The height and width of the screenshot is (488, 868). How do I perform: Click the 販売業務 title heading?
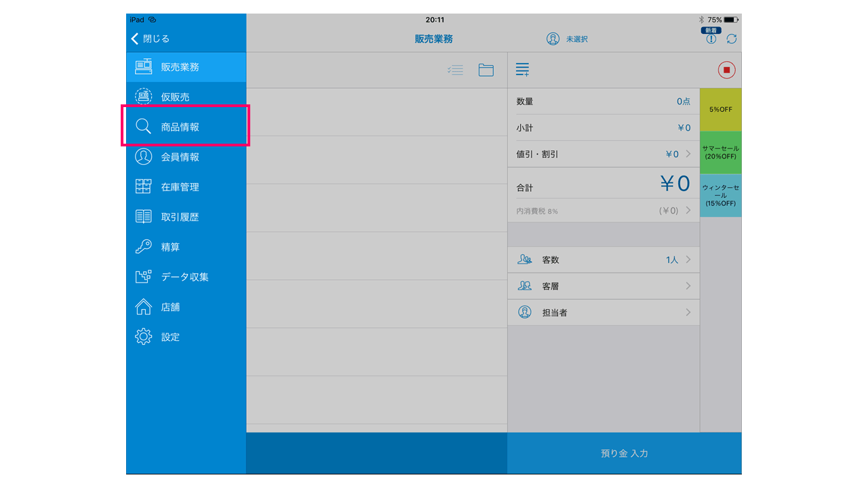(x=434, y=39)
